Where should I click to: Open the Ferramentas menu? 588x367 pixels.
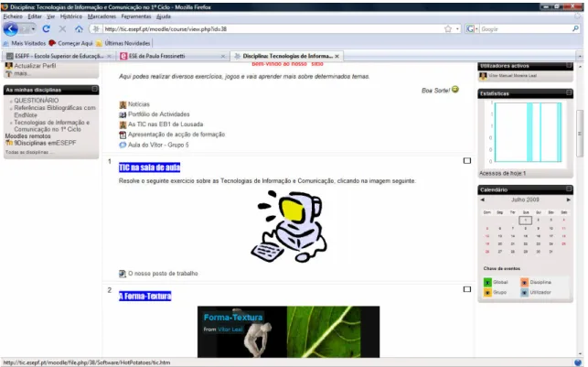point(136,16)
